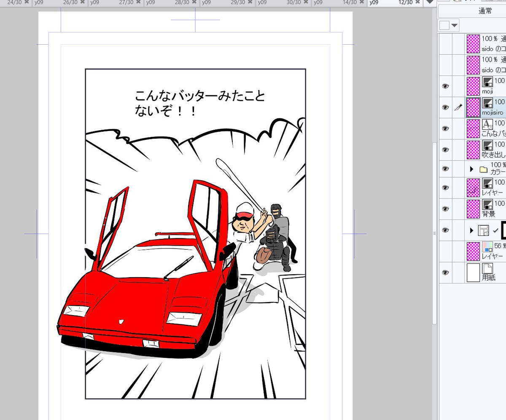Click the pen editing icon on mojisiro layer
The image size is (506, 420).
459,107
